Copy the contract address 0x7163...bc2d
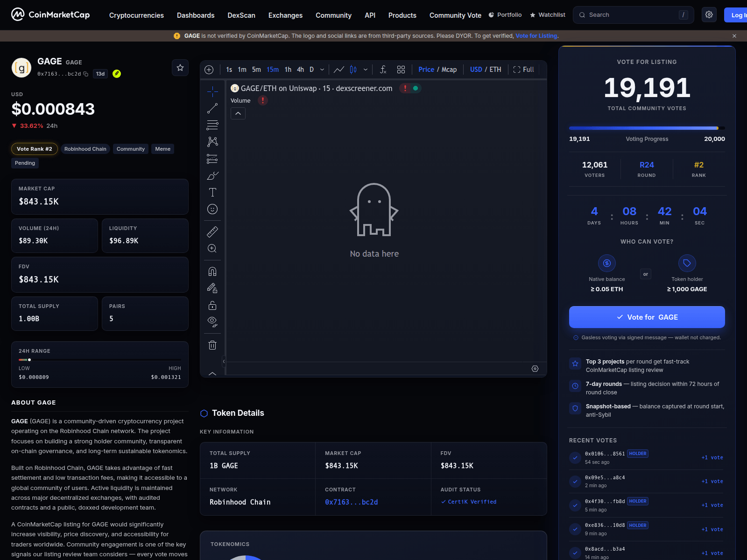747x560 pixels. point(85,74)
